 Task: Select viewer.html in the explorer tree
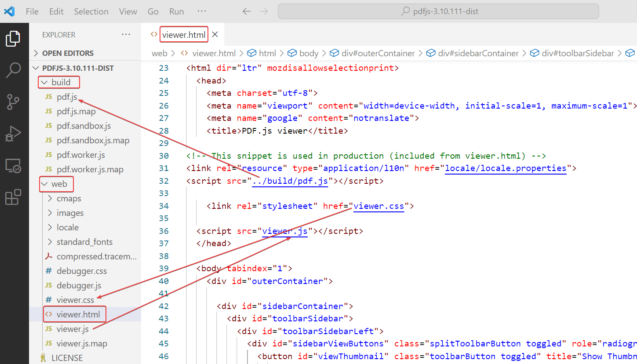[x=85, y=314]
